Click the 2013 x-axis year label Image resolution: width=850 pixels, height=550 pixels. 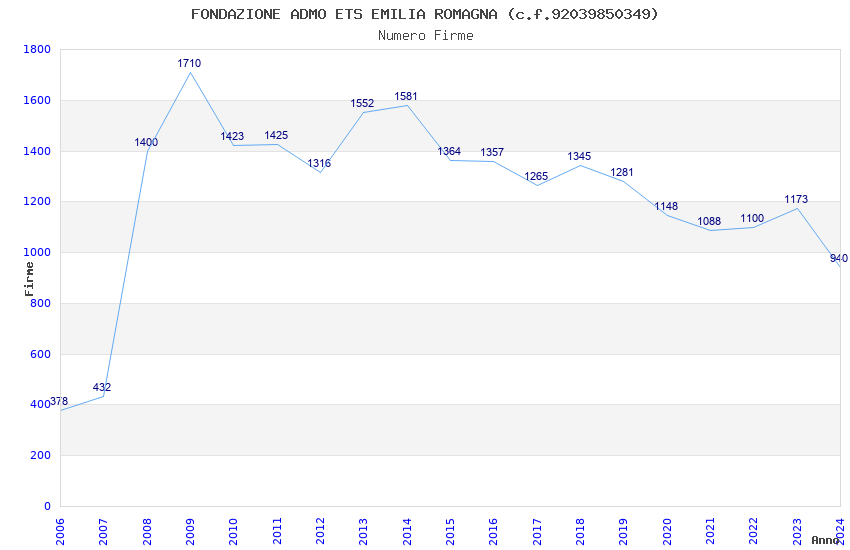(x=364, y=532)
